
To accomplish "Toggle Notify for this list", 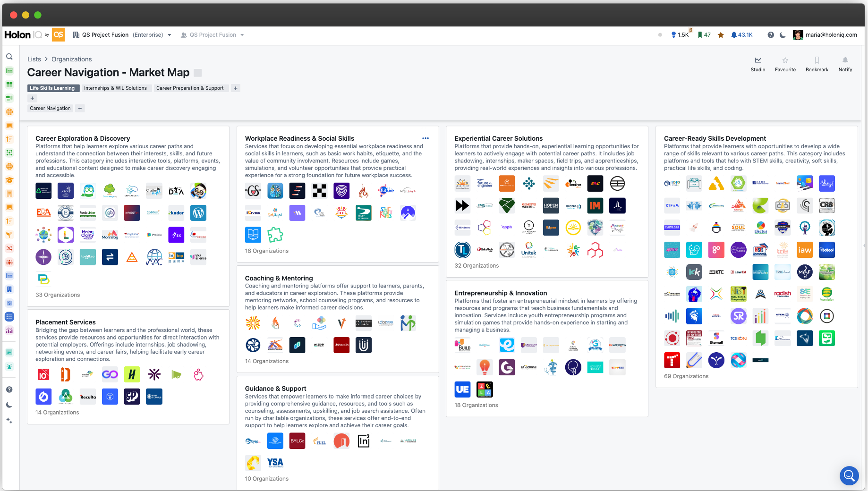I will coord(845,64).
